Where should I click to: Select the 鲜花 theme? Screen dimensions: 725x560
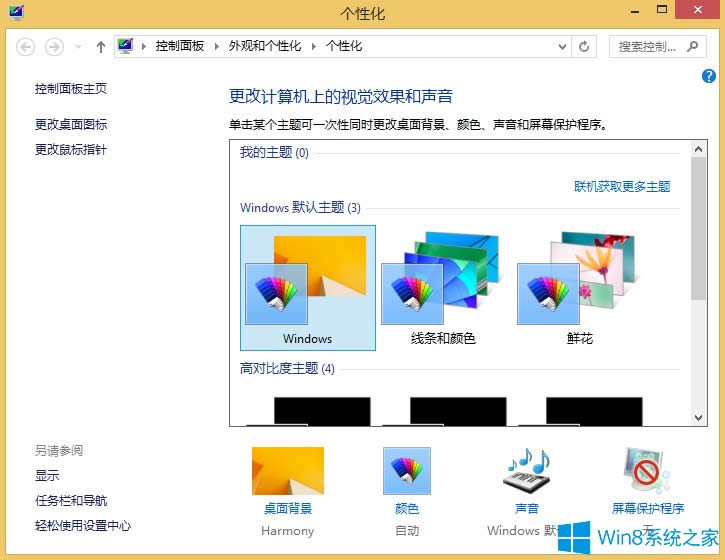579,288
